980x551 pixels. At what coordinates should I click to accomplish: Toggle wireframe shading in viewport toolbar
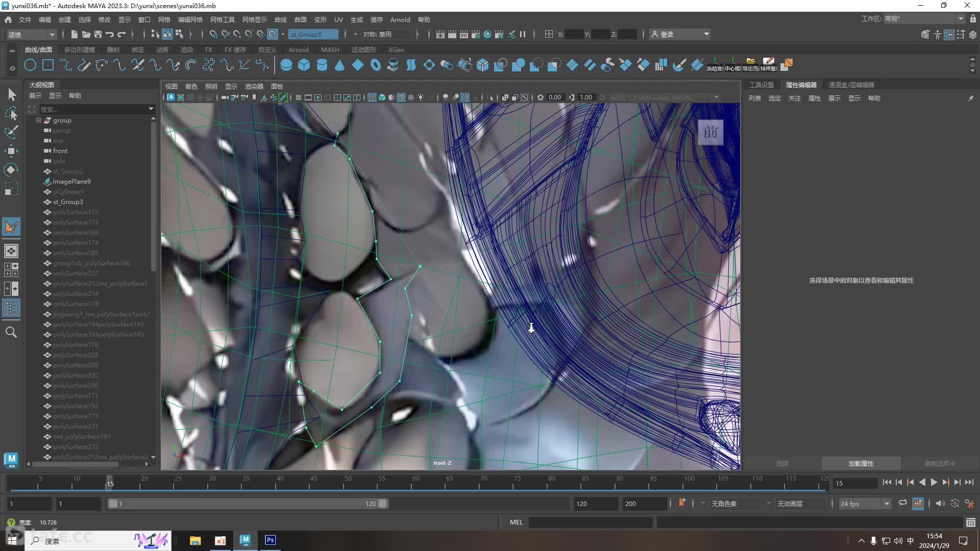pyautogui.click(x=372, y=97)
